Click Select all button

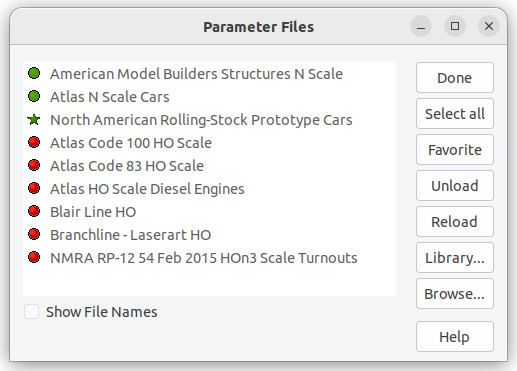click(x=455, y=114)
